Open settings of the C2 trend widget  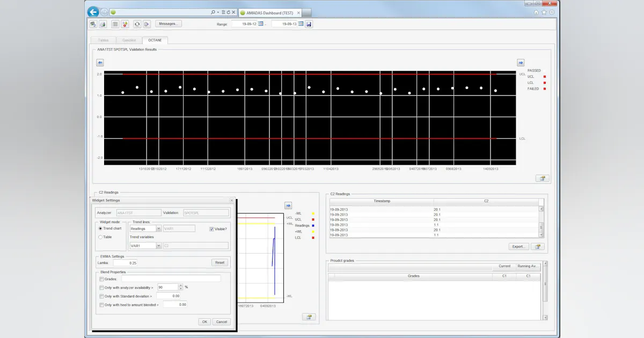pos(309,317)
